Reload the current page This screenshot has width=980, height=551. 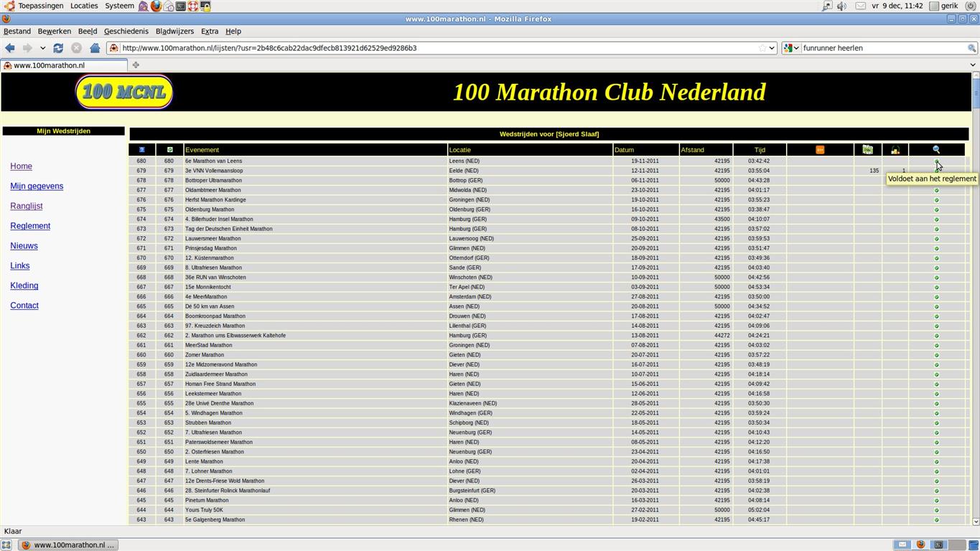[58, 48]
